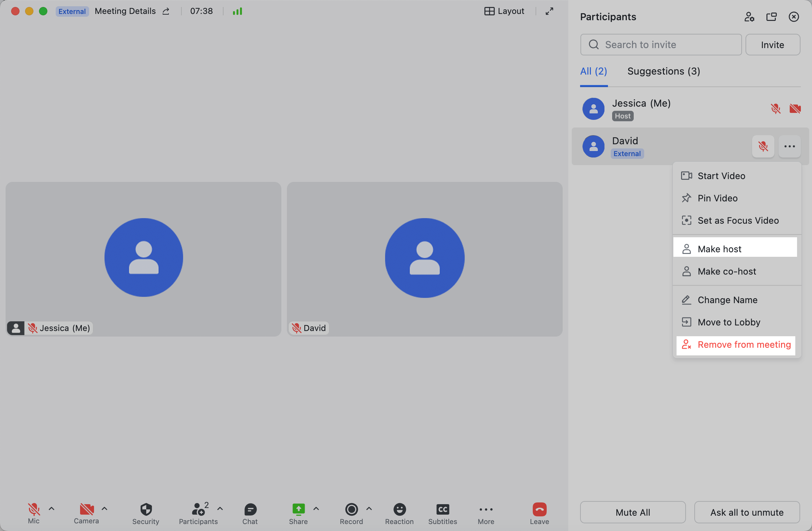Click the Mute All button
This screenshot has height=531, width=812.
tap(633, 512)
